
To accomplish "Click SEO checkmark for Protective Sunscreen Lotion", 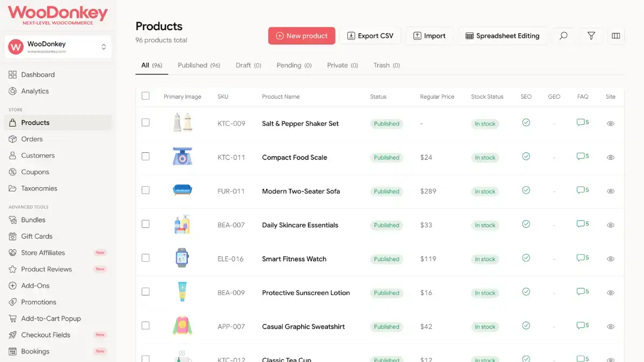I will click(x=526, y=292).
